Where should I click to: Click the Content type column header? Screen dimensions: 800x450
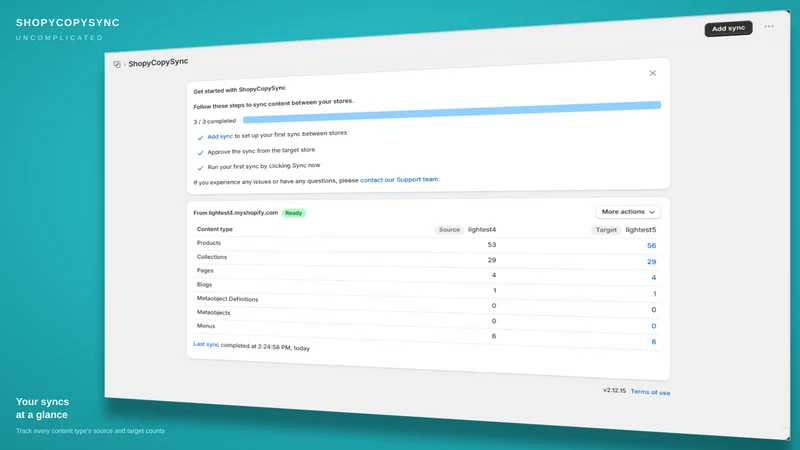tap(215, 229)
